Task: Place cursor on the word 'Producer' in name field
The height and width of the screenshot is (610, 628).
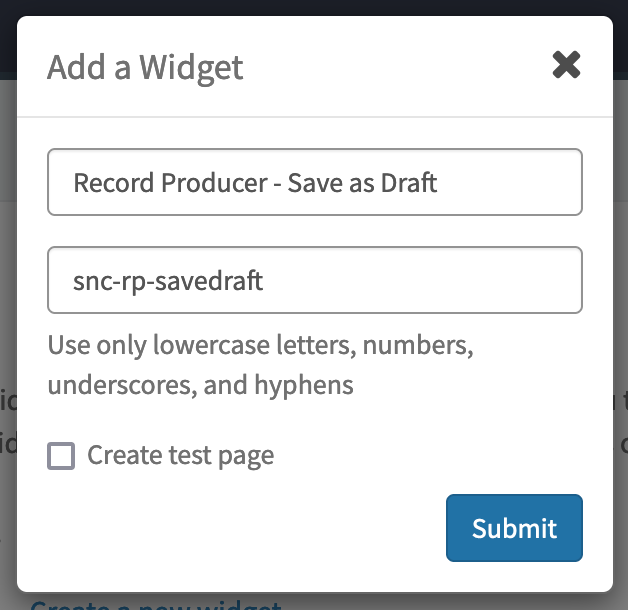Action: coord(214,183)
